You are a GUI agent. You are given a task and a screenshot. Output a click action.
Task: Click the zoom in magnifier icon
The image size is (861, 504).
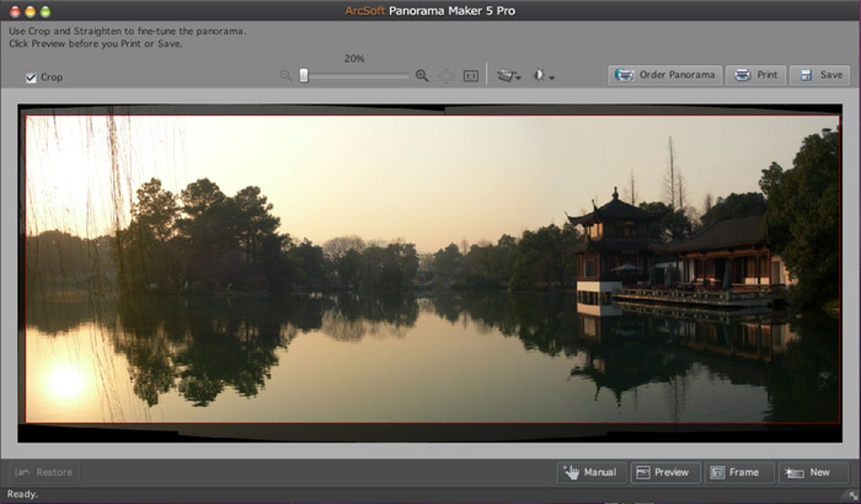coord(422,76)
